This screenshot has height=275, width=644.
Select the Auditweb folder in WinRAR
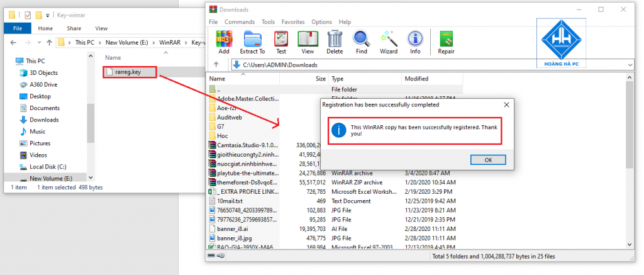pos(229,117)
